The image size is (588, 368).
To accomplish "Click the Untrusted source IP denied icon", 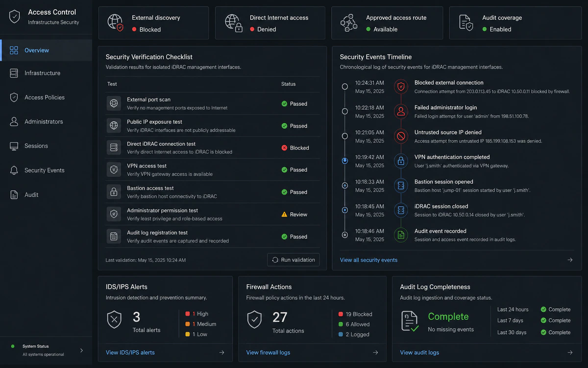I will pos(401,136).
